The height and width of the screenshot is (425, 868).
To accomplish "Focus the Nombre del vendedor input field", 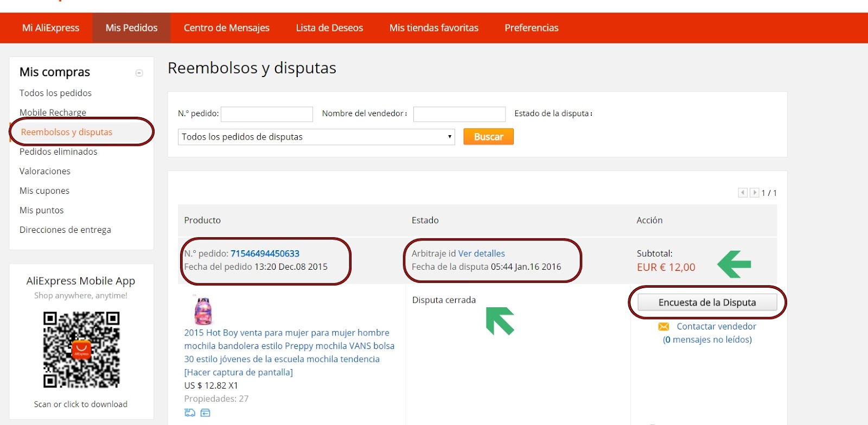I will pyautogui.click(x=459, y=114).
